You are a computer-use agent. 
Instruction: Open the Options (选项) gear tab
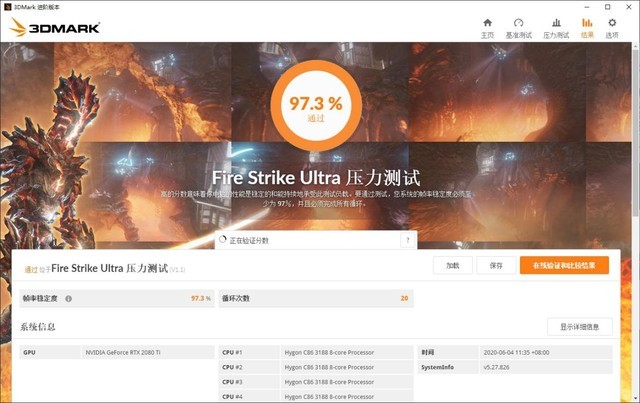(x=612, y=28)
